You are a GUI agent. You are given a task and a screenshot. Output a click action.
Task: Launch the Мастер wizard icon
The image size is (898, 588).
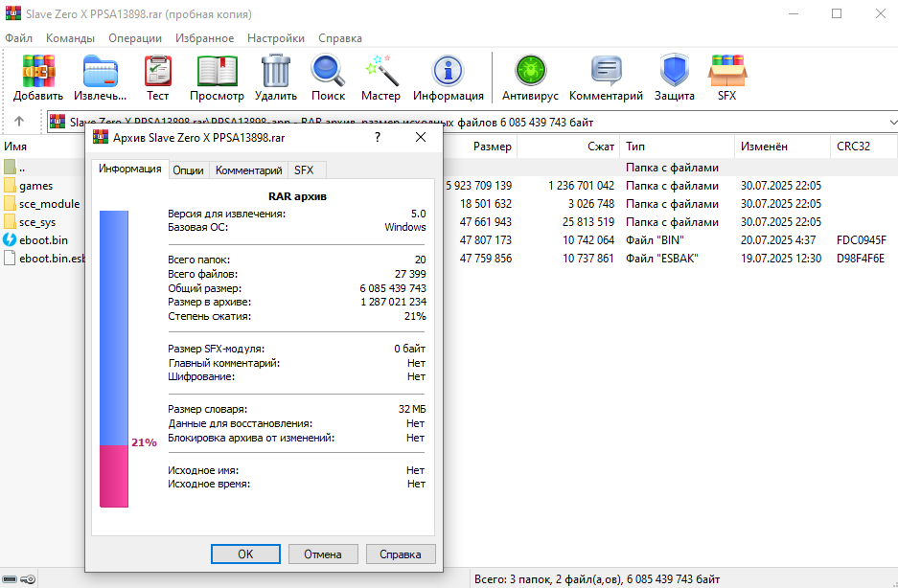tap(380, 72)
